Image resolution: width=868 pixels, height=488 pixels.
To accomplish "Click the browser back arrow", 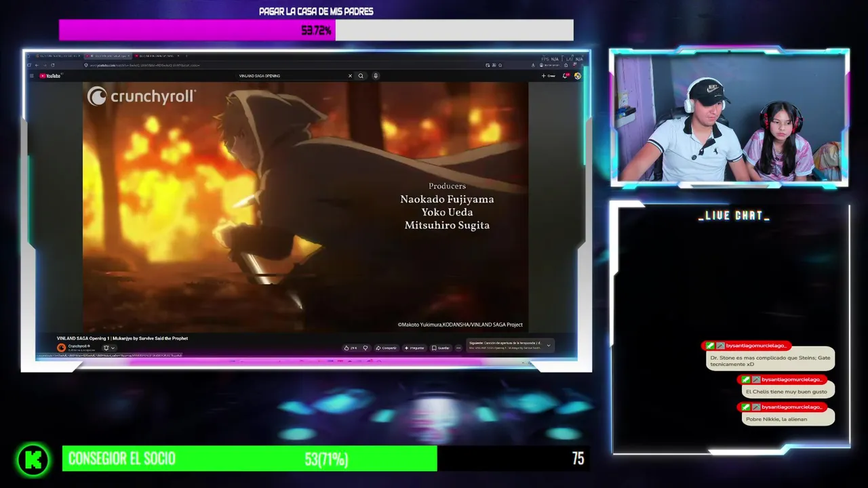I will (37, 65).
